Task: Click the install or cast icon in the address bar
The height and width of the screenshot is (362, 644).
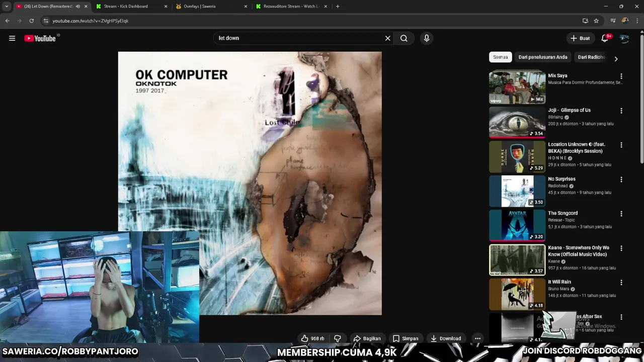Action: coord(585,21)
